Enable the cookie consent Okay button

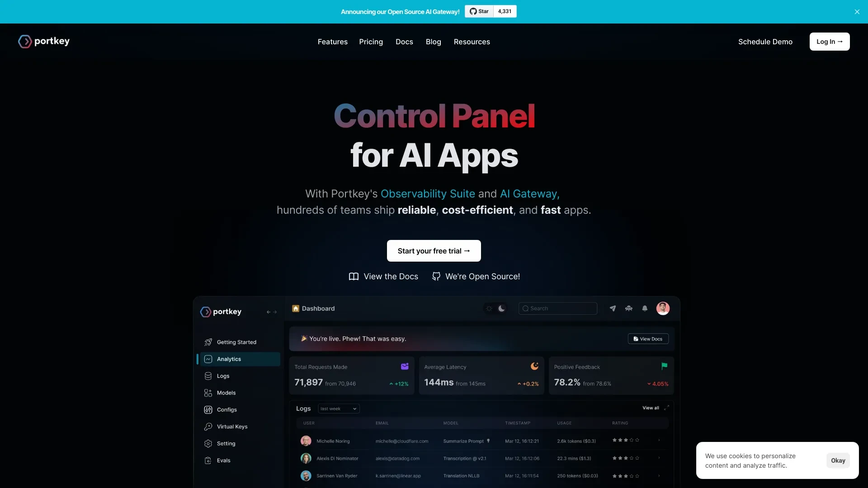pos(838,460)
